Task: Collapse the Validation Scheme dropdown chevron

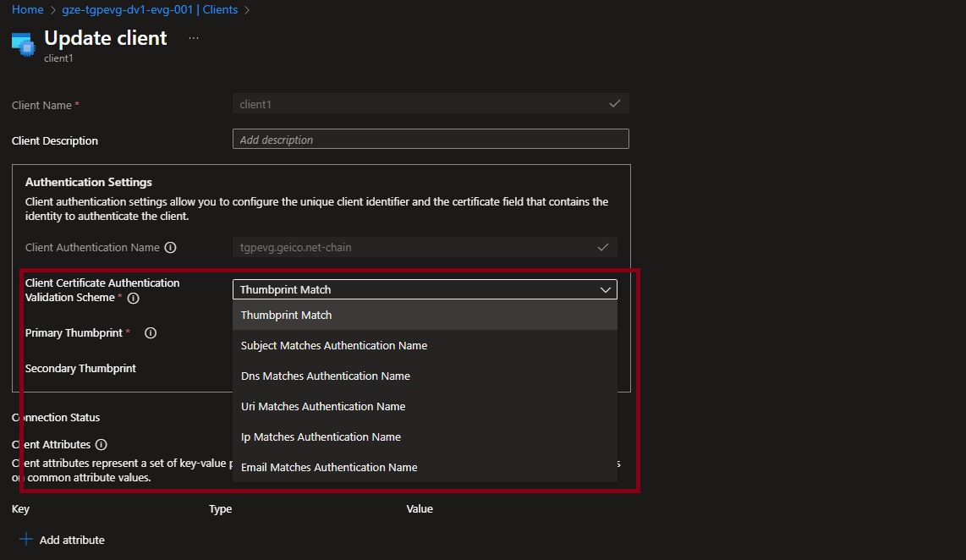Action: (x=606, y=289)
